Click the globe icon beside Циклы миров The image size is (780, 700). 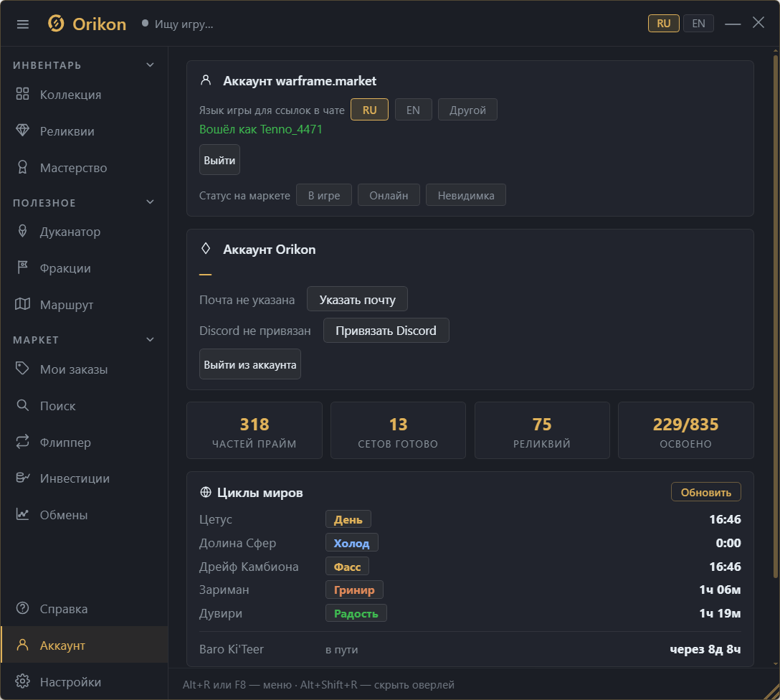pyautogui.click(x=206, y=493)
